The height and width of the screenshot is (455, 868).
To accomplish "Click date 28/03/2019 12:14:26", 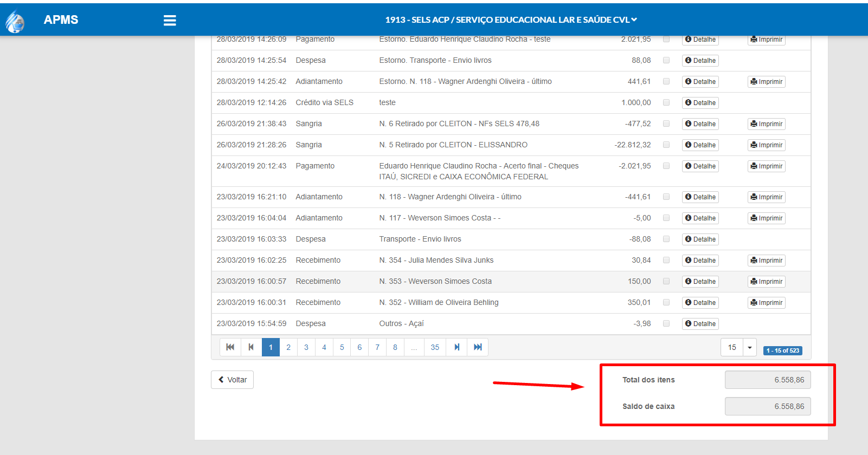I will coord(252,102).
